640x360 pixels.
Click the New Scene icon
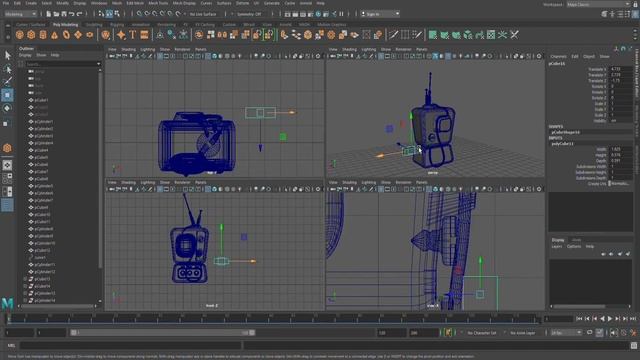49,14
